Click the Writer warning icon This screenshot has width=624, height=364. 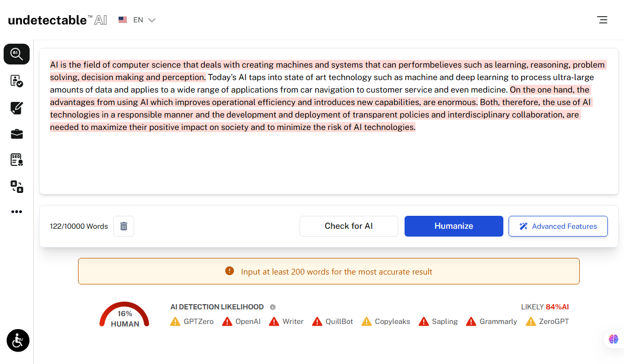click(x=274, y=321)
